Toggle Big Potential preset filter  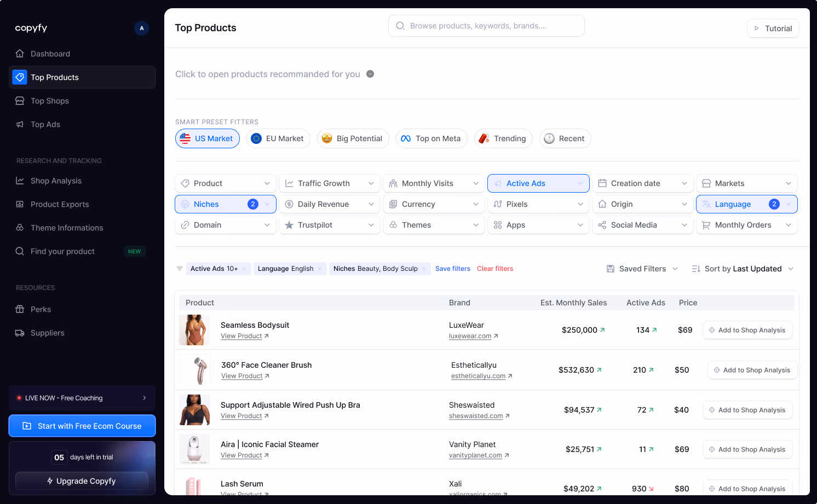(353, 138)
